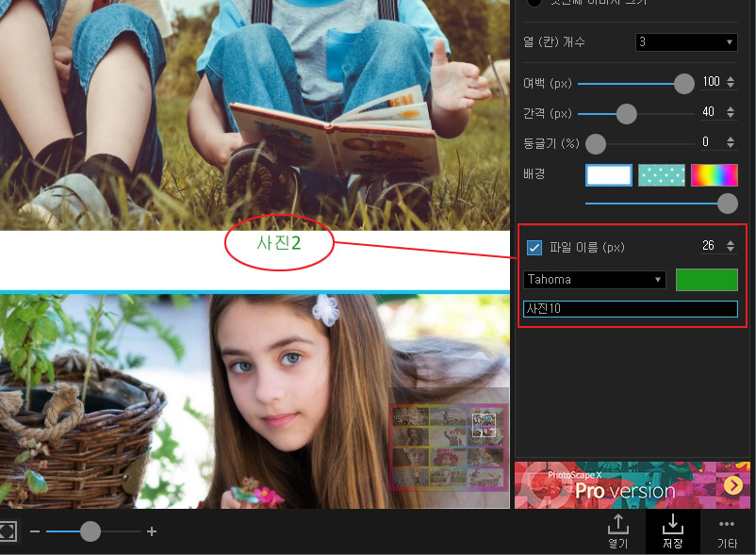Increase the 파일 이름 size with up arrow
This screenshot has height=555, width=756.
coord(731,242)
